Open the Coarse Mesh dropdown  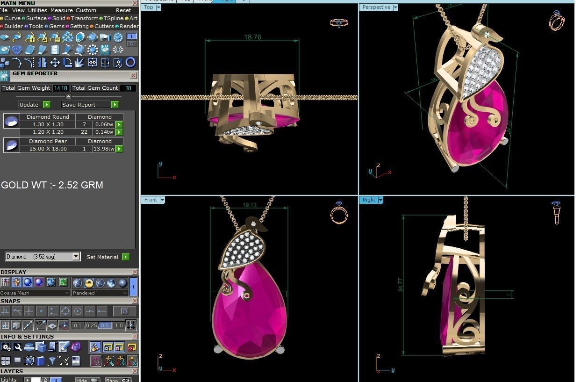point(36,293)
